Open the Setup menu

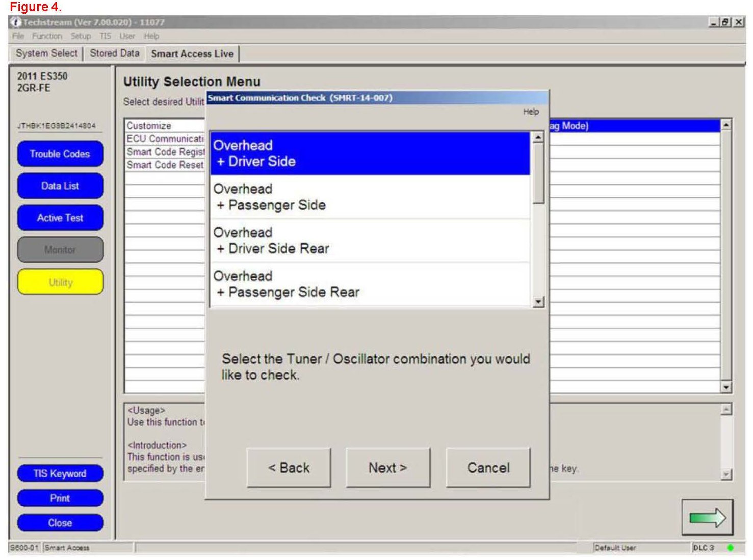(81, 36)
